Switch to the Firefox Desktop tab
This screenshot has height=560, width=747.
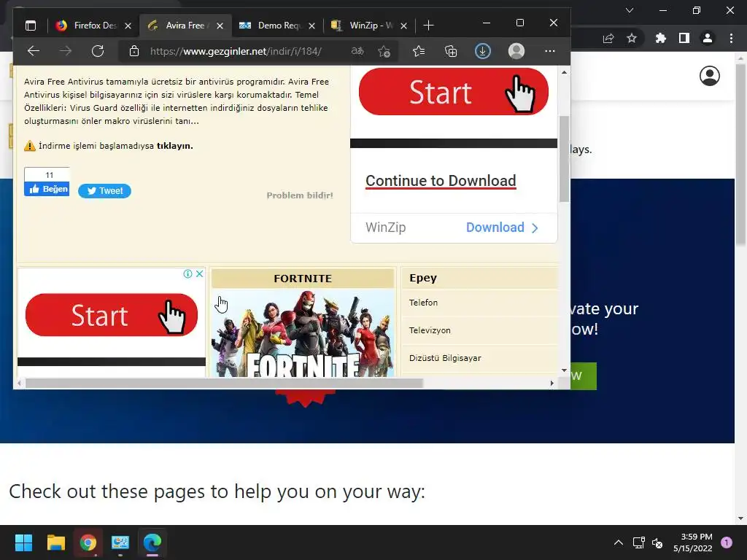pos(93,26)
